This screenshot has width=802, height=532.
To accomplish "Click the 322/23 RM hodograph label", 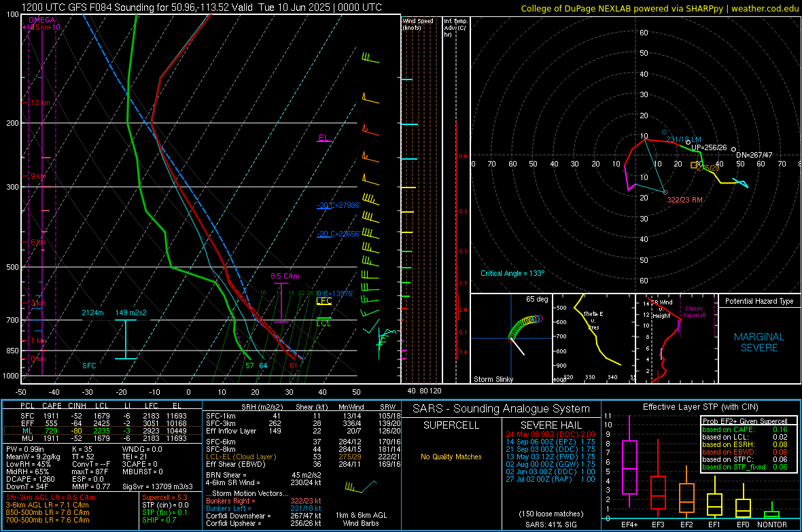I will pos(684,200).
